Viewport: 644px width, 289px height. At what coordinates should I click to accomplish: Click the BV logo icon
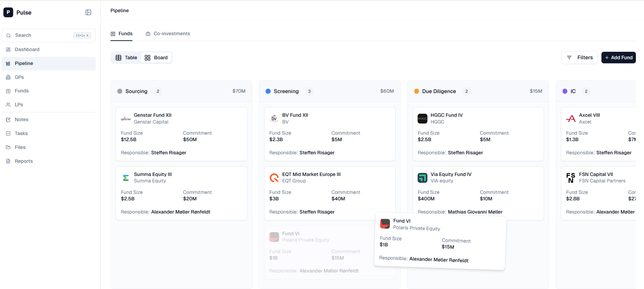pos(274,119)
